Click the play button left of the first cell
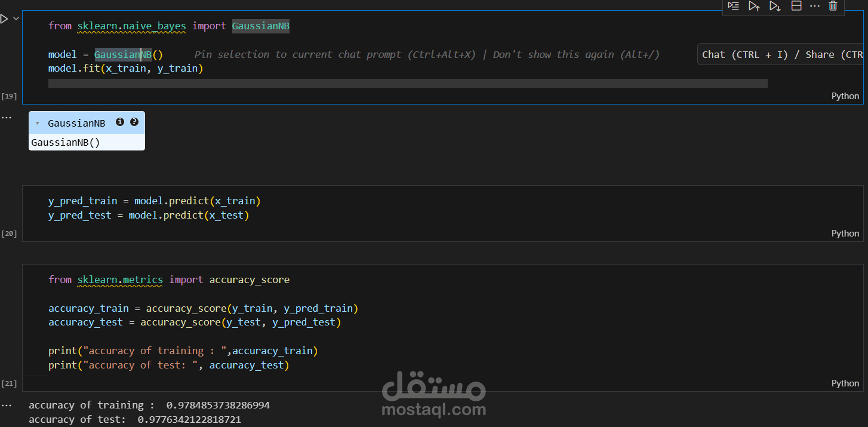The width and height of the screenshot is (868, 427). coord(5,19)
